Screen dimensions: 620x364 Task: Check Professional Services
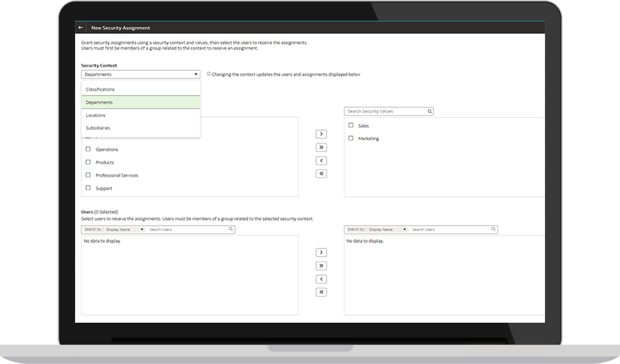point(88,175)
